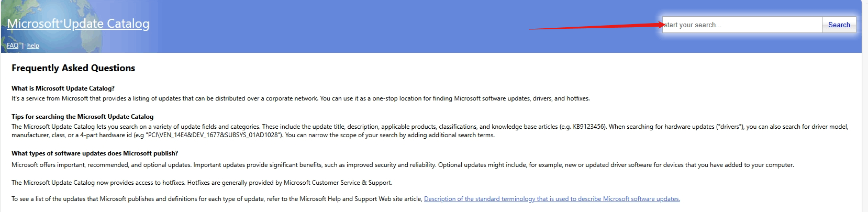Focus the "start your search..." input box
Viewport: 868px width, 212px height.
742,25
